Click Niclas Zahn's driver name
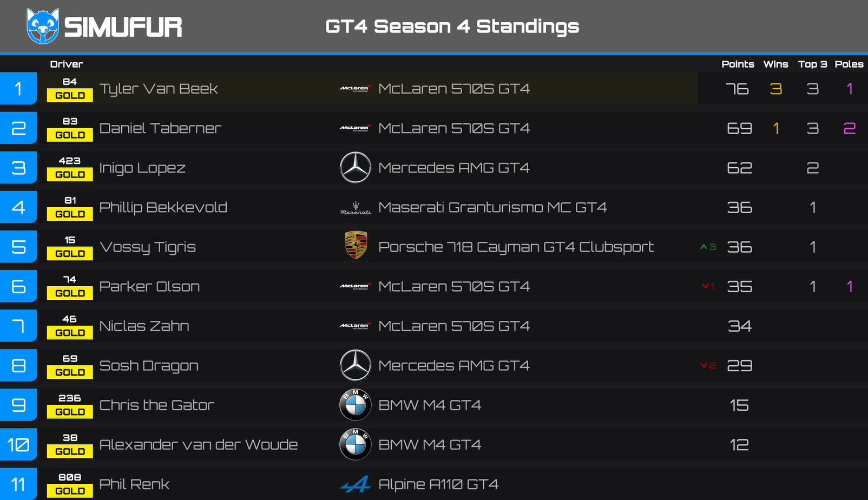Screen dimensions: 868x500 pos(144,326)
